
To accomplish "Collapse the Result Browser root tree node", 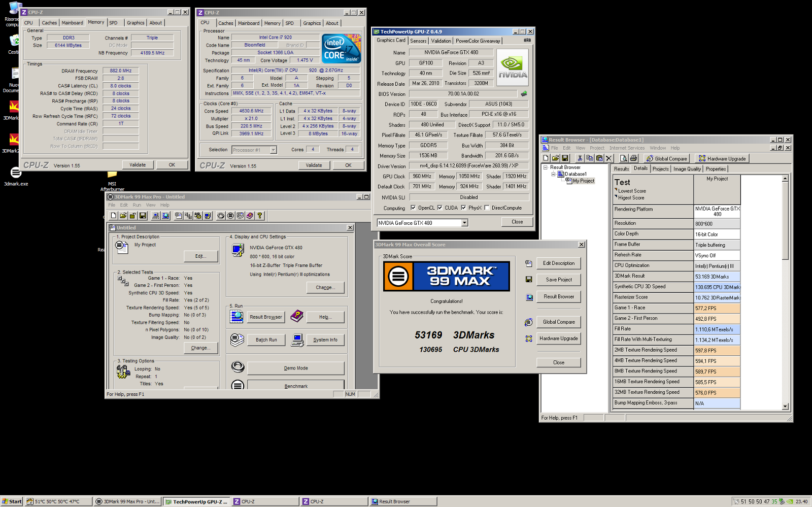I will pos(546,167).
